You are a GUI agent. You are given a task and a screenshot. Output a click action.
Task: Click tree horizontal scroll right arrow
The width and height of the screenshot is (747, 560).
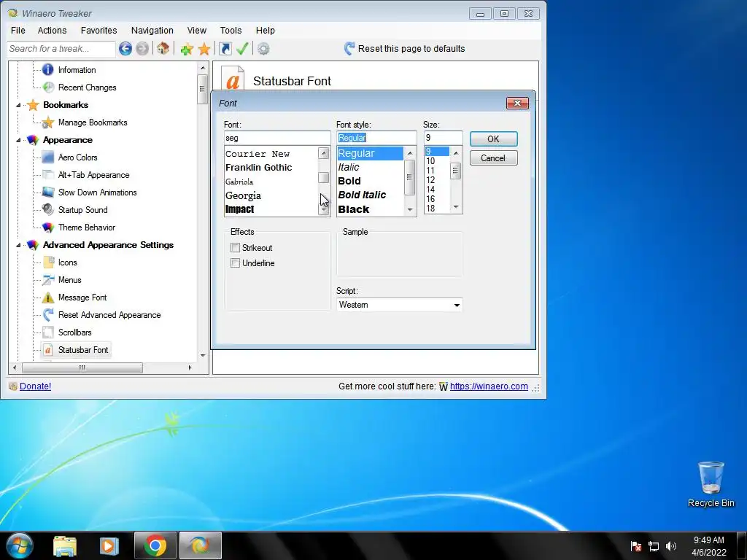190,367
